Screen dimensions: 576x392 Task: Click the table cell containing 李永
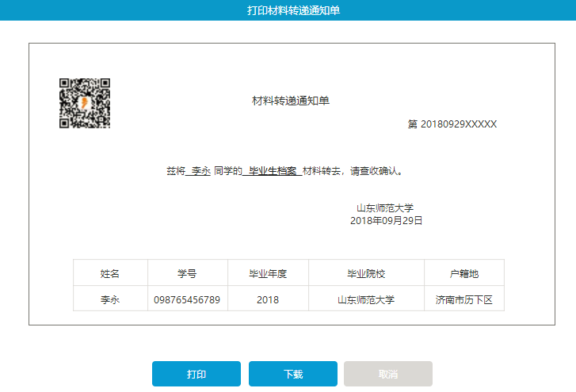click(110, 300)
